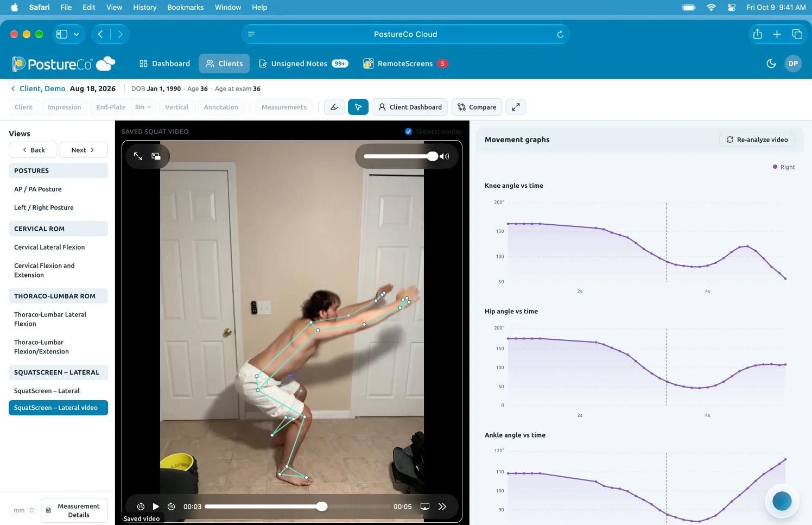Open the 5th End-Plate level dropdown
Image resolution: width=812 pixels, height=525 pixels.
pyautogui.click(x=143, y=107)
